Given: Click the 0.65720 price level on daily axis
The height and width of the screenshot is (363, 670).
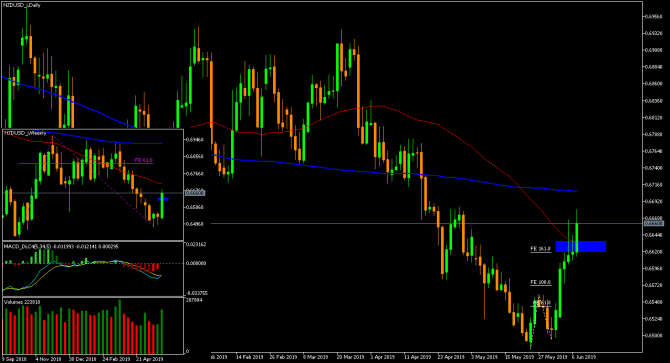Looking at the screenshot, I should pyautogui.click(x=654, y=285).
